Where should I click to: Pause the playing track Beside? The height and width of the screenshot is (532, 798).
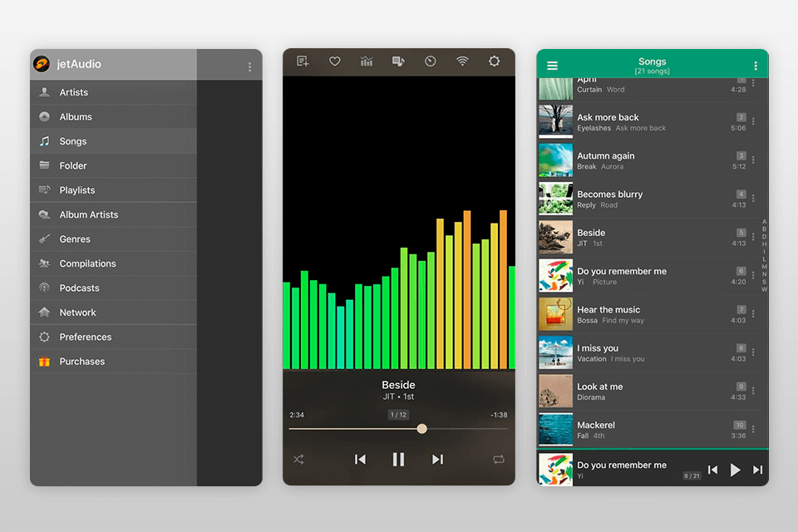point(398,459)
